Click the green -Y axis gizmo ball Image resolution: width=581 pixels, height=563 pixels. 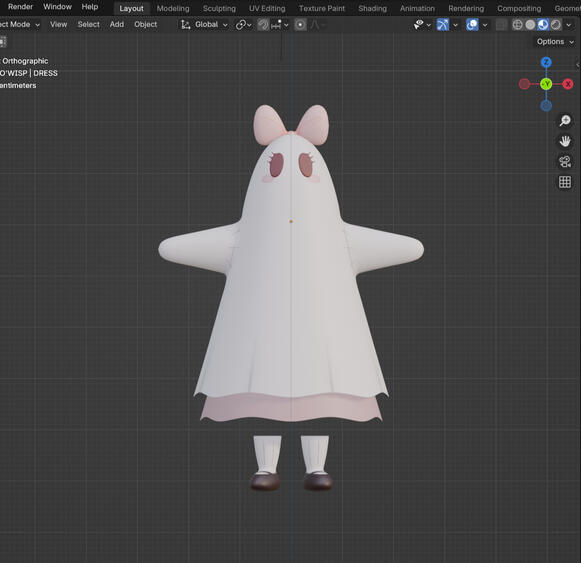546,84
